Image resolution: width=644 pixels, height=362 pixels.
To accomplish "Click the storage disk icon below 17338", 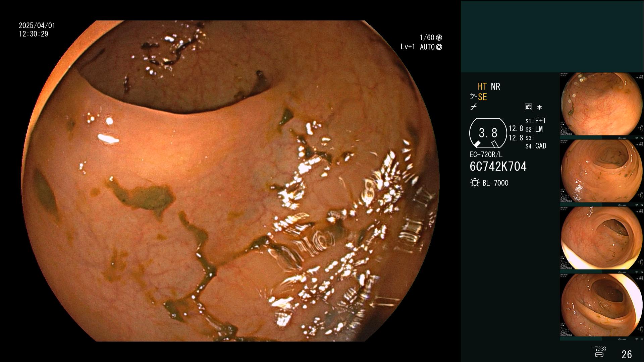I will [599, 355].
